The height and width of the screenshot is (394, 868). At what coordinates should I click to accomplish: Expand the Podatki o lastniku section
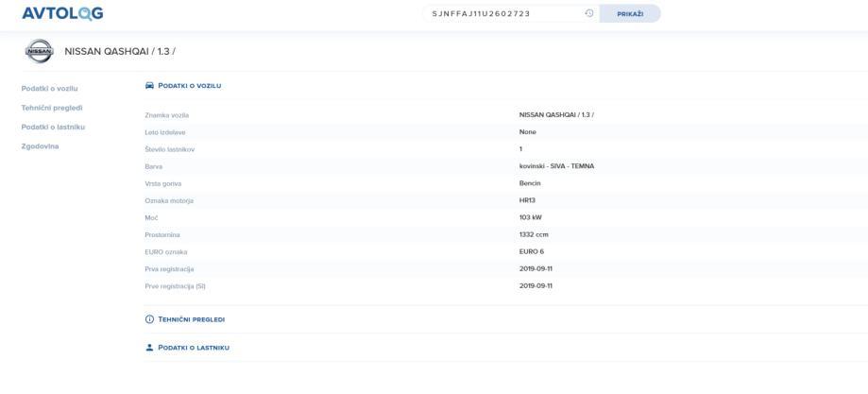pyautogui.click(x=194, y=348)
